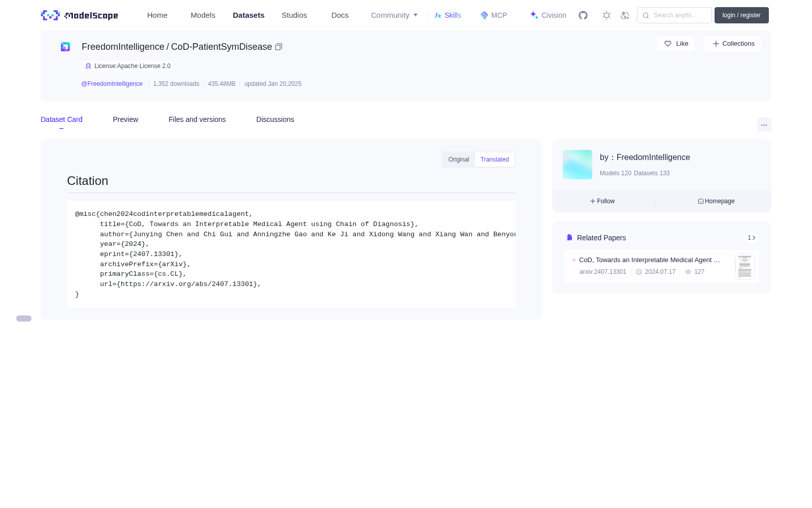Click the Citation heading

coord(87,181)
